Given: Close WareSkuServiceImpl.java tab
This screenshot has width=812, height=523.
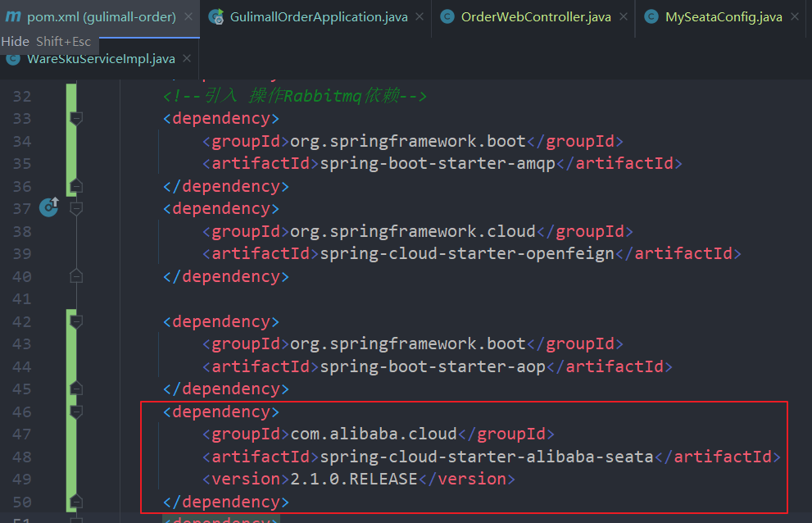Looking at the screenshot, I should pos(187,59).
